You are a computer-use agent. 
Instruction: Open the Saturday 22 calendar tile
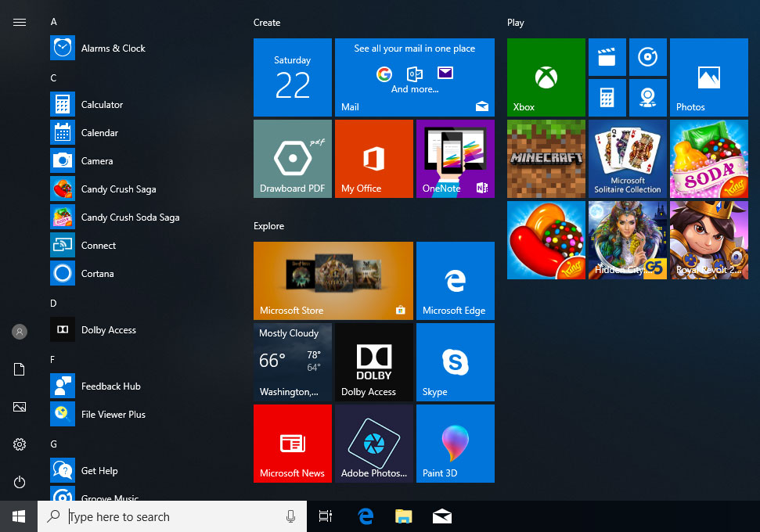pyautogui.click(x=293, y=77)
